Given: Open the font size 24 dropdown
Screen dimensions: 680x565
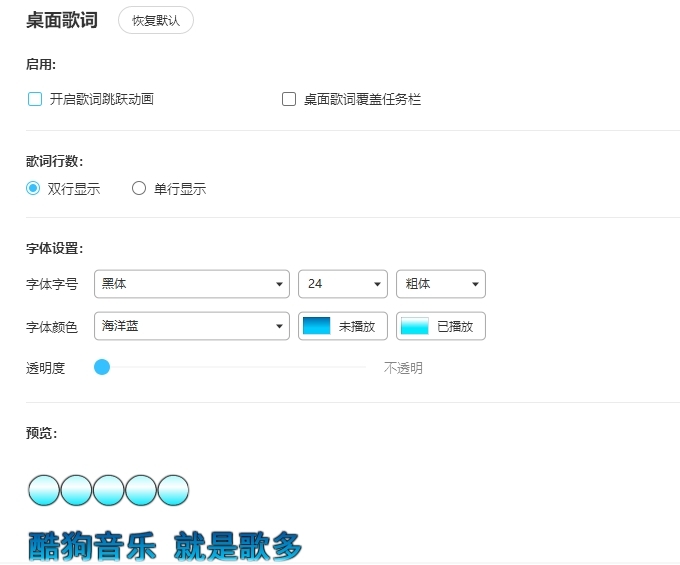Looking at the screenshot, I should click(342, 284).
